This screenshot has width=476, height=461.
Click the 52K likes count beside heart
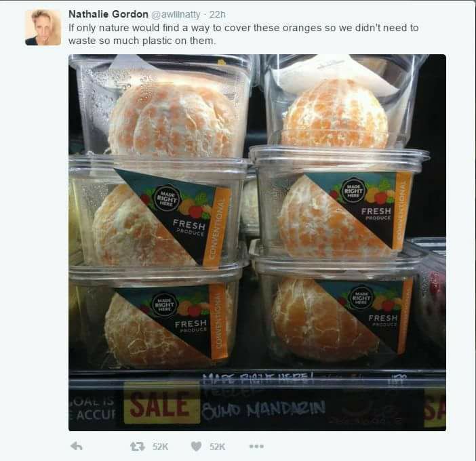click(218, 447)
